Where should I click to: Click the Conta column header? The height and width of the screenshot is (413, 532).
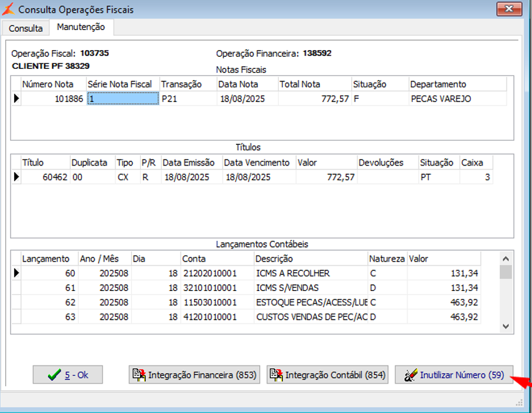point(217,259)
